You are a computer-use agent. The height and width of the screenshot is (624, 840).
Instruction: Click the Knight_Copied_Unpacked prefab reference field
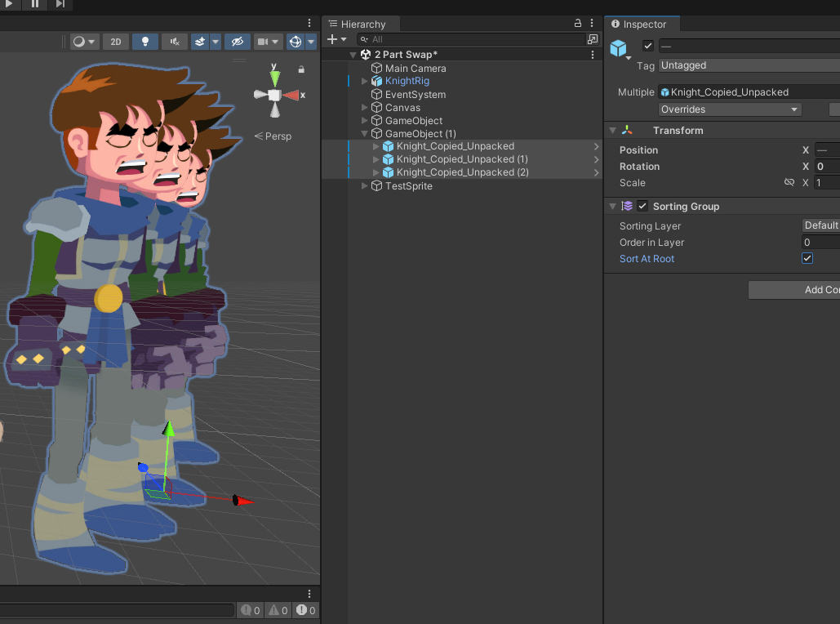point(749,92)
